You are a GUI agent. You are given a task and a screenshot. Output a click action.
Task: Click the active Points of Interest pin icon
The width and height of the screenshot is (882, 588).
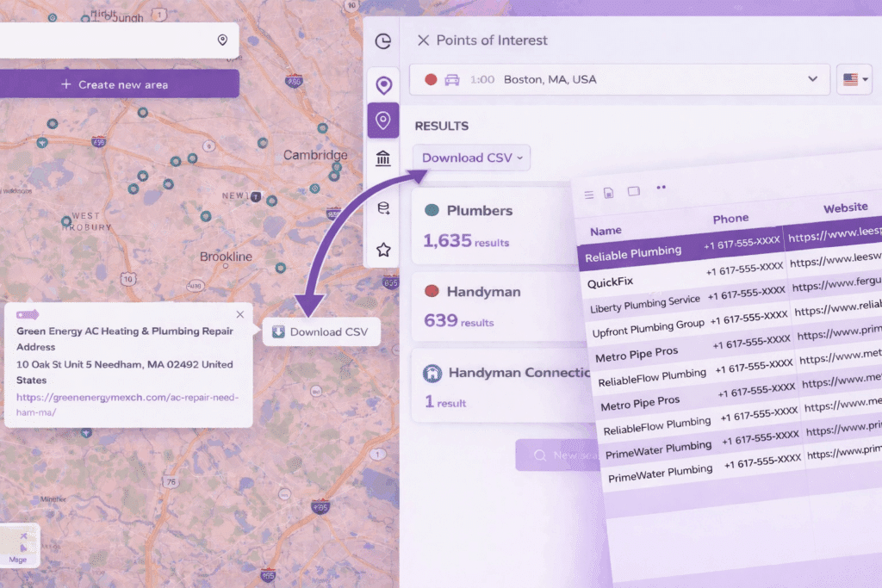[383, 121]
